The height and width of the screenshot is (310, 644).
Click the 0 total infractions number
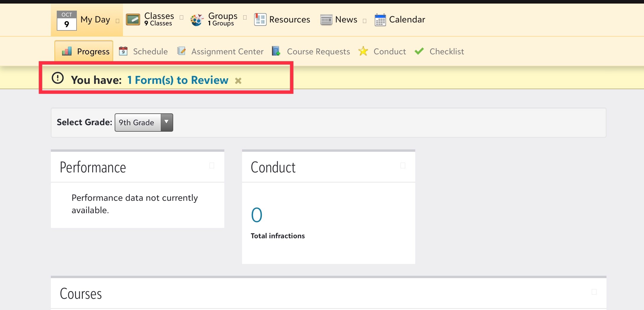point(257,215)
